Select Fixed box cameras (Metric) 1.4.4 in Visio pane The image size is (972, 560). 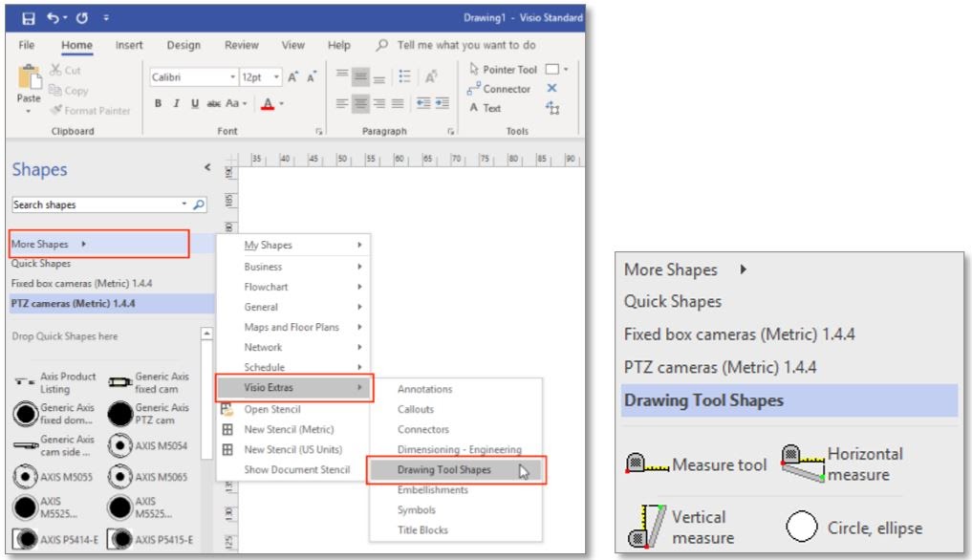click(82, 284)
